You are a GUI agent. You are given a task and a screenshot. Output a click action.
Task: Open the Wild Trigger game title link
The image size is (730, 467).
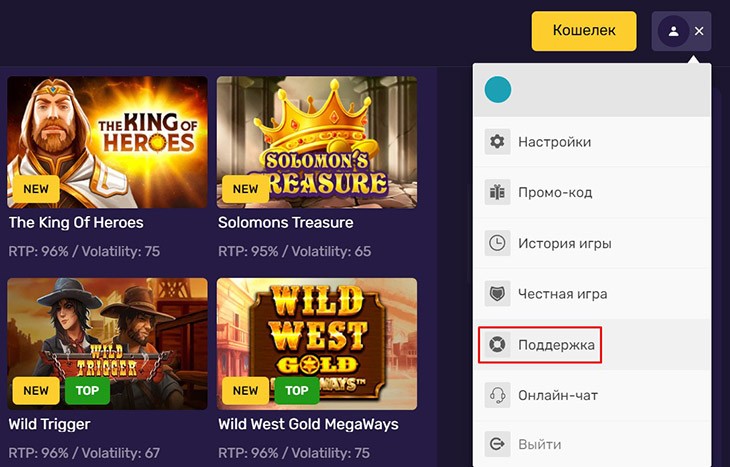coord(49,424)
